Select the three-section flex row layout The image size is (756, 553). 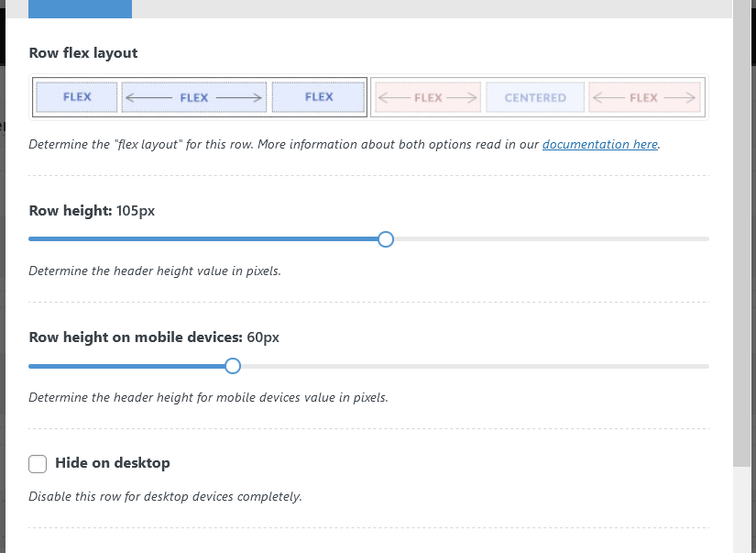tap(199, 97)
